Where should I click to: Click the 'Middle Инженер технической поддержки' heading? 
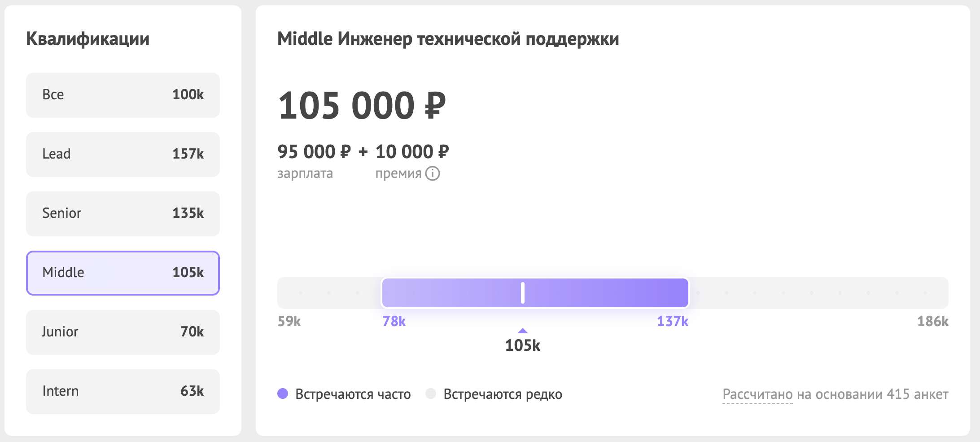(x=448, y=39)
